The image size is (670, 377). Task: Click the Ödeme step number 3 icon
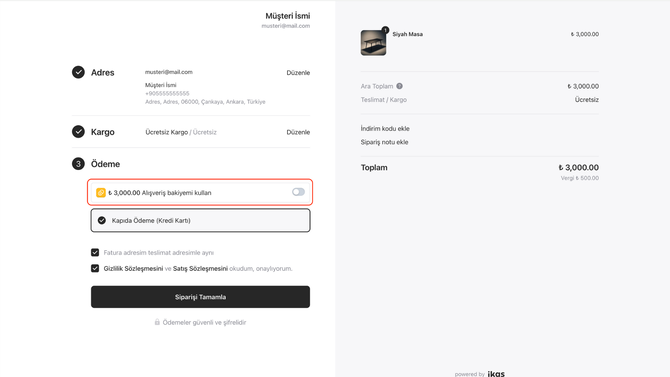click(x=78, y=164)
